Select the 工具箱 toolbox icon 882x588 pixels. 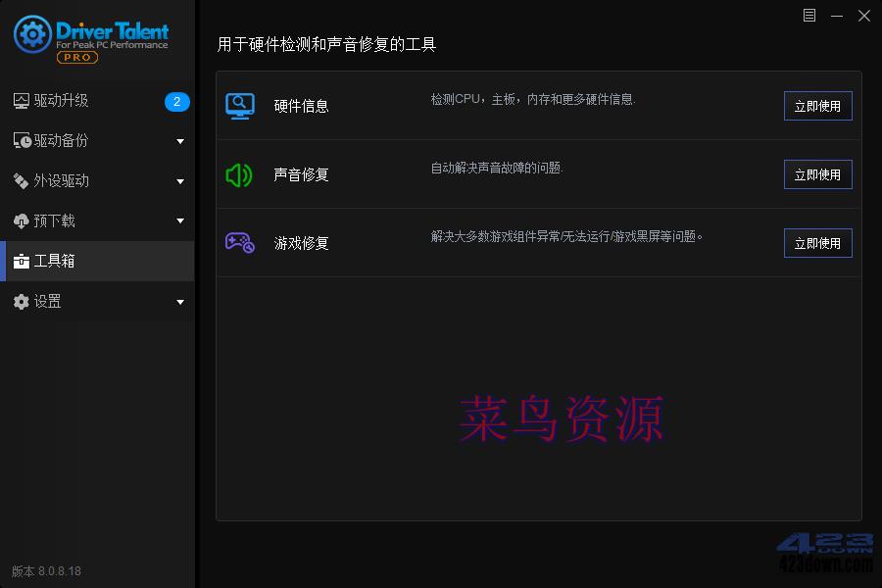tap(22, 261)
